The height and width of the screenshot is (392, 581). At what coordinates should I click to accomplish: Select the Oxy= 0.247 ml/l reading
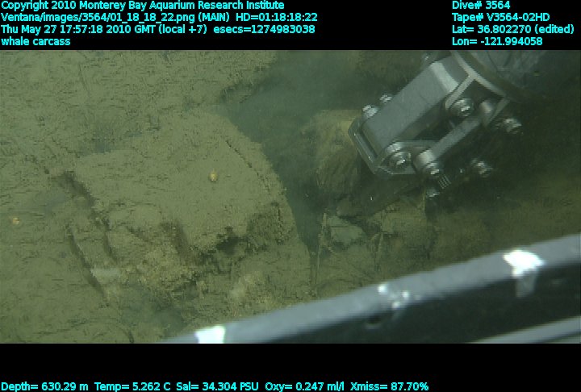[304, 386]
